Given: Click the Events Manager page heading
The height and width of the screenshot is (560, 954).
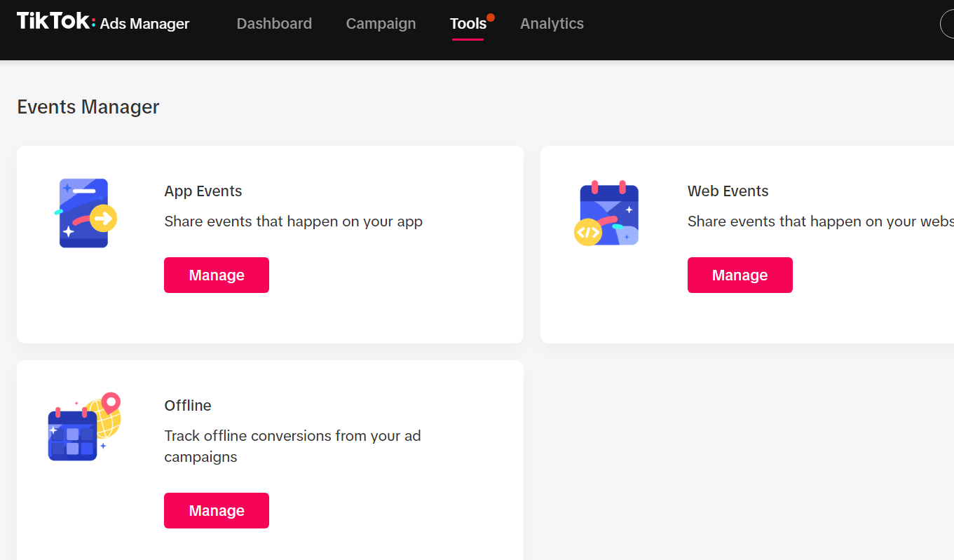Looking at the screenshot, I should coord(88,107).
